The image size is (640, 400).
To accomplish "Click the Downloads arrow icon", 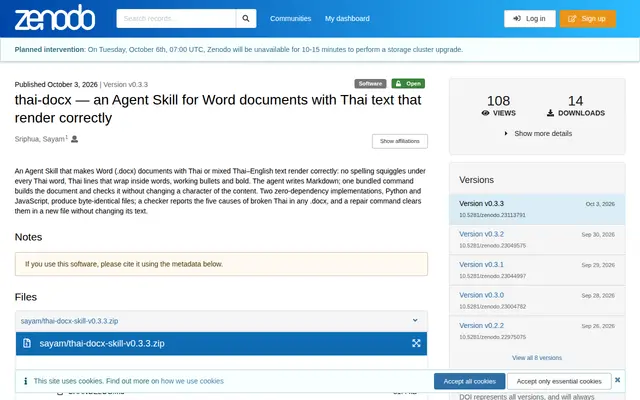I will point(550,113).
